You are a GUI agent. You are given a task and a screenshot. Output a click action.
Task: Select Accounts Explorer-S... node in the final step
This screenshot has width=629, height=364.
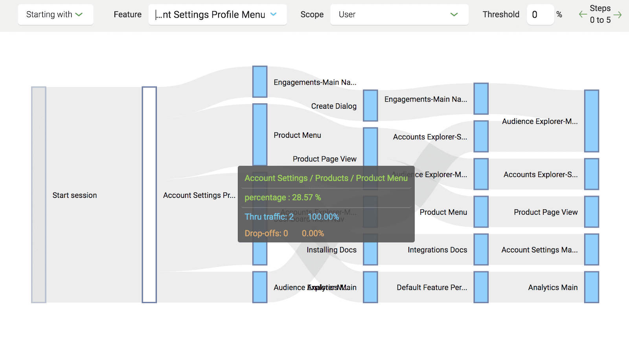(591, 174)
